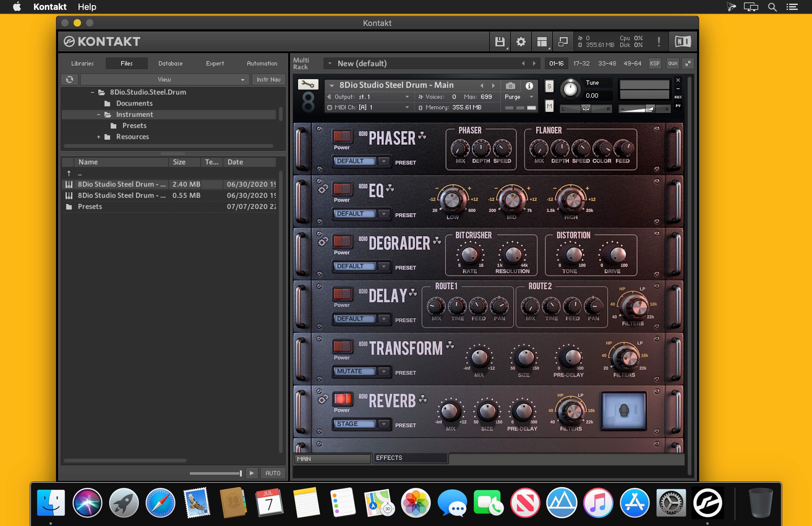
Task: Open the Output st. 1 dropdown
Action: 368,97
